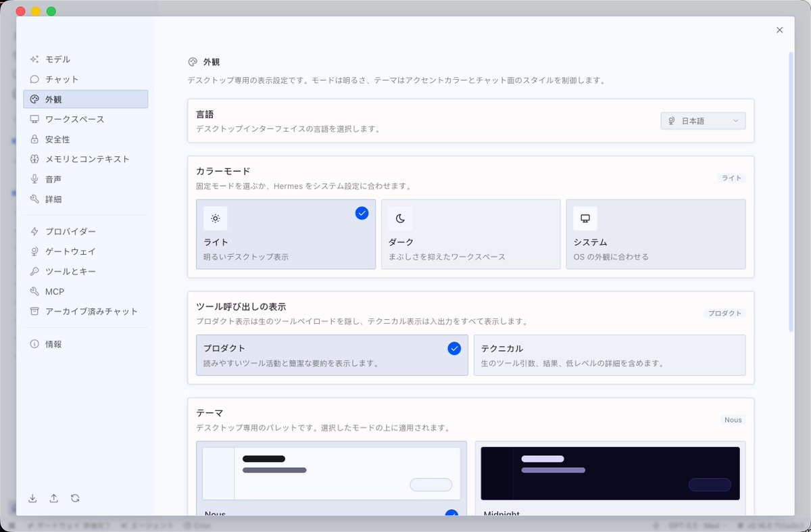This screenshot has height=532, width=811.
Task: Go to MCP in the sidebar
Action: pyautogui.click(x=85, y=291)
